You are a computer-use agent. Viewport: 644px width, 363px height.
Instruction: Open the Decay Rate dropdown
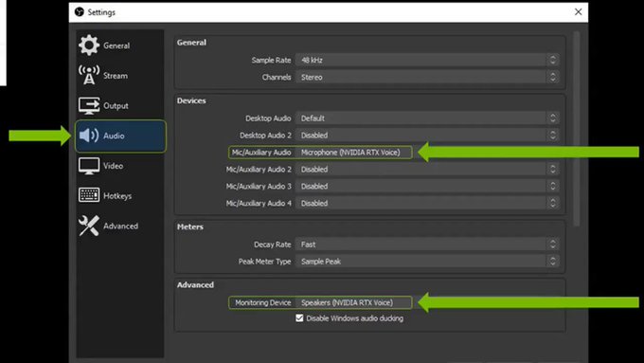(427, 245)
